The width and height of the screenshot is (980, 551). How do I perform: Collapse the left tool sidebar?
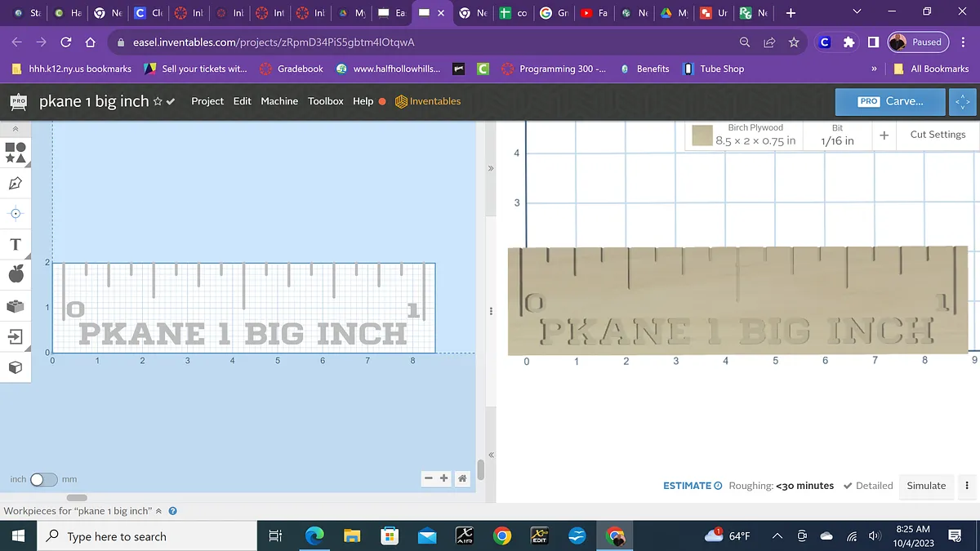coord(16,129)
